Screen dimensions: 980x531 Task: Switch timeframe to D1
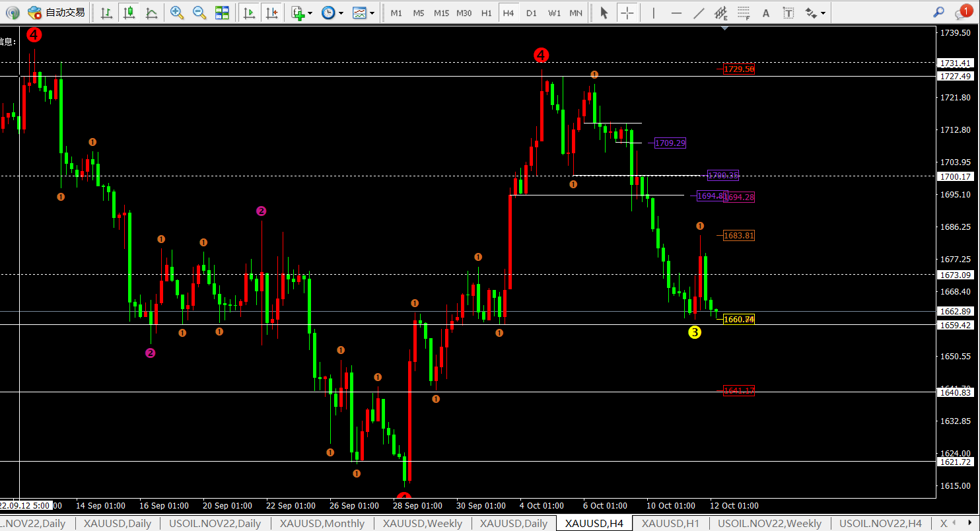[532, 13]
